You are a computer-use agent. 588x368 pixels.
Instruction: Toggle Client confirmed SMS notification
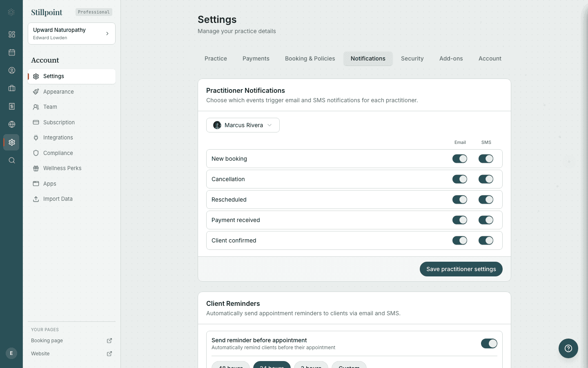tap(486, 240)
